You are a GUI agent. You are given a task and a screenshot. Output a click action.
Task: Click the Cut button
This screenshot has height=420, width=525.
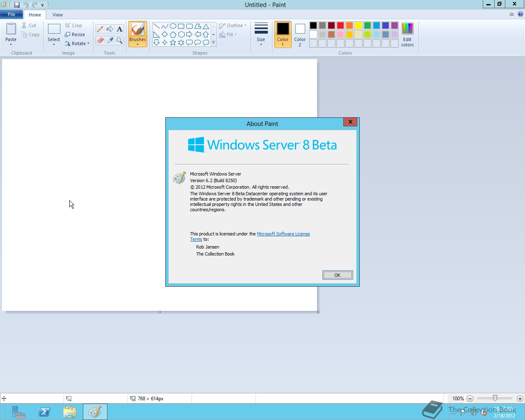click(29, 25)
